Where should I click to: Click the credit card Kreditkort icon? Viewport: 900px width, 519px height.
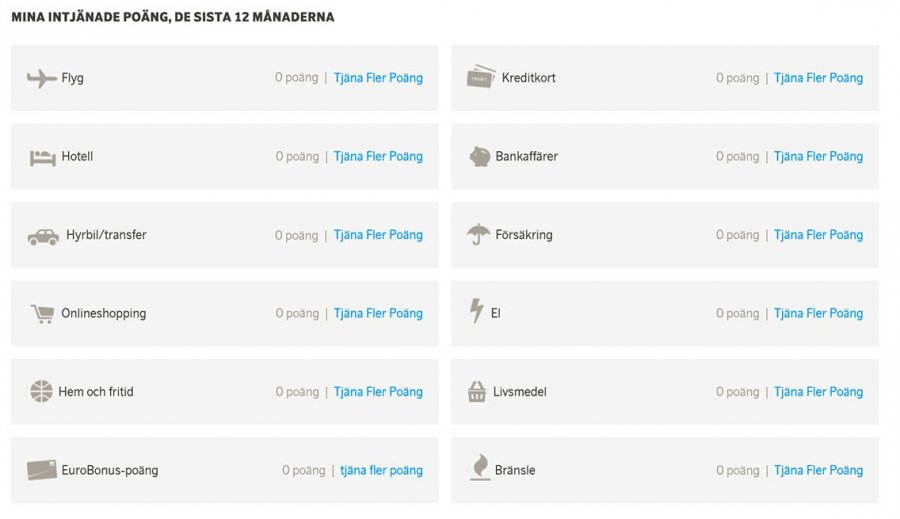coord(481,77)
